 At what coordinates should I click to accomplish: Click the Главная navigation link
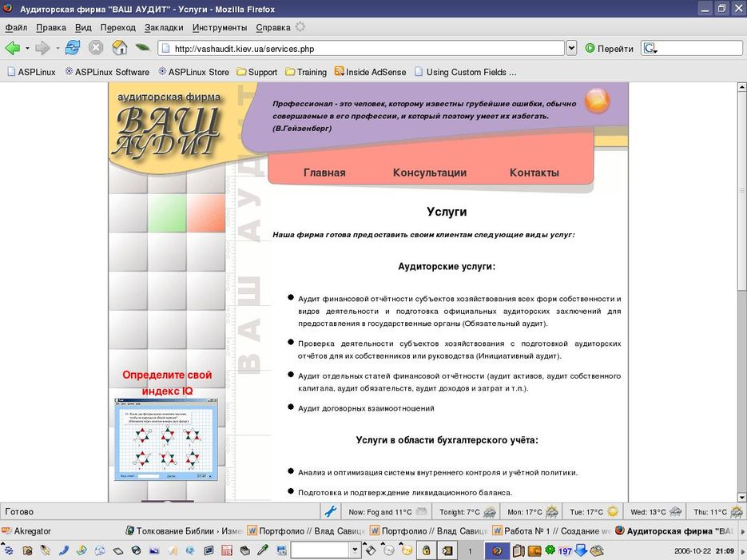324,173
